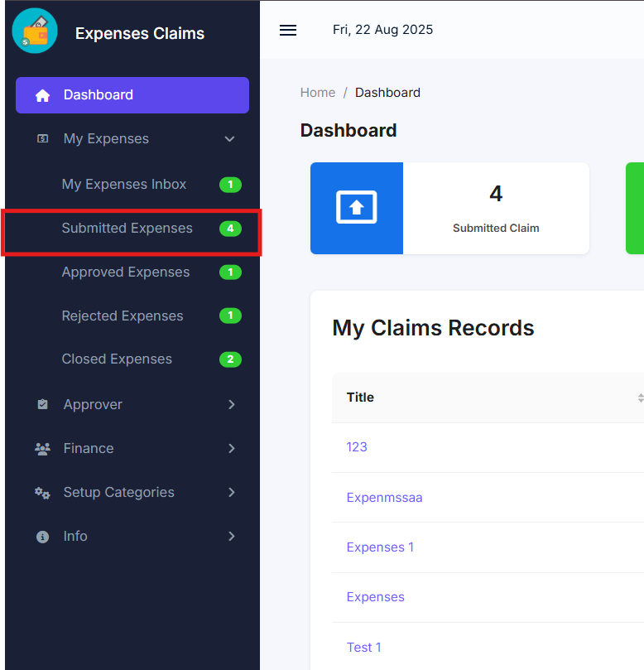Sort the table by the Title column arrows
This screenshot has width=644, height=670.
tap(640, 398)
